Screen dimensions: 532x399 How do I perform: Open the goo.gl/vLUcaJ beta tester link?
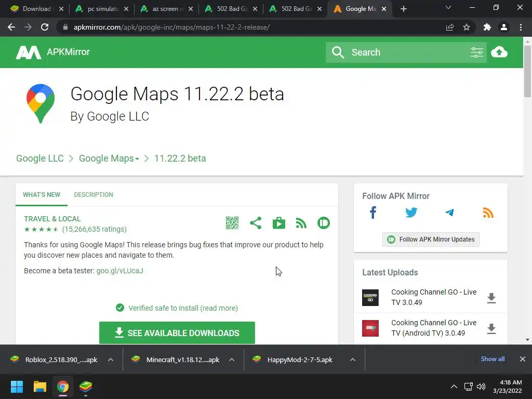tap(120, 271)
